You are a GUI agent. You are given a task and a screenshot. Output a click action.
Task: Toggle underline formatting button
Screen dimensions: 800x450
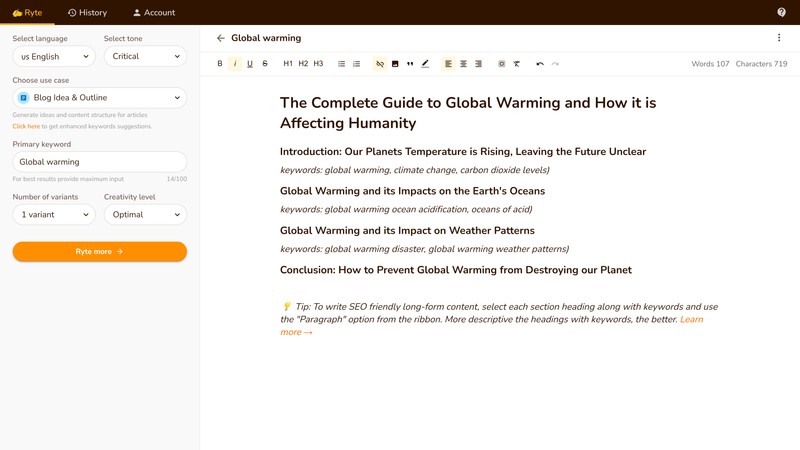coord(250,64)
